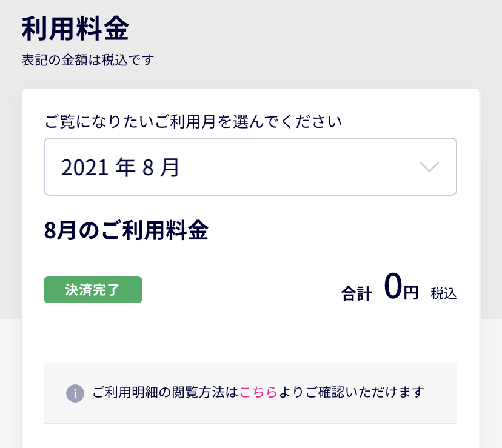The image size is (502, 448).
Task: Click the "合計" total label
Action: point(356,294)
